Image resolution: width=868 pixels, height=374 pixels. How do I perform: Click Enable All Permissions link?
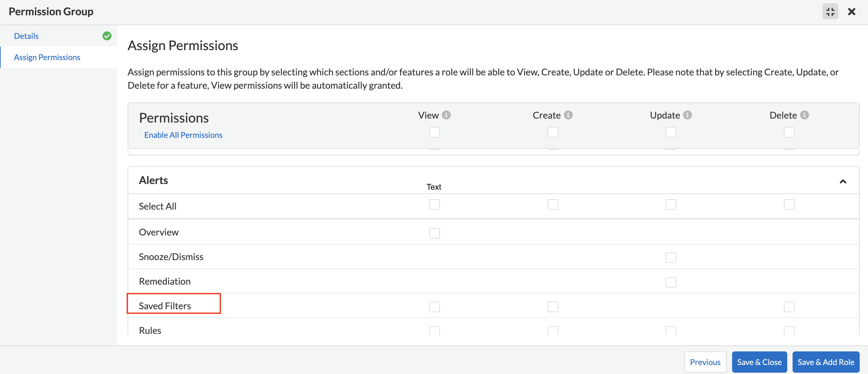pos(183,134)
